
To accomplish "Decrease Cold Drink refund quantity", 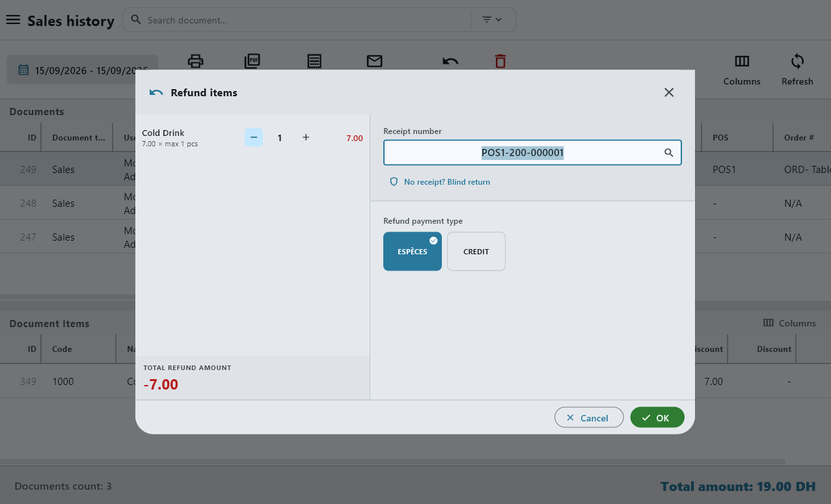I will tap(254, 137).
